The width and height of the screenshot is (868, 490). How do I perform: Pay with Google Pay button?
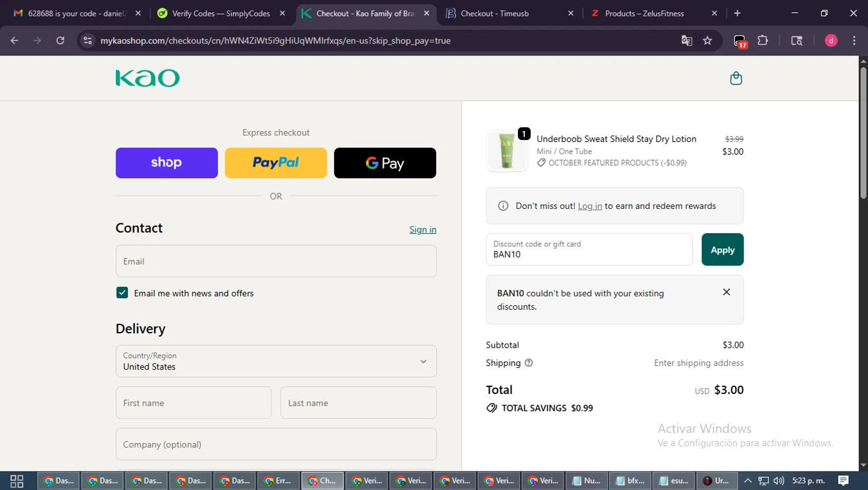[385, 163]
